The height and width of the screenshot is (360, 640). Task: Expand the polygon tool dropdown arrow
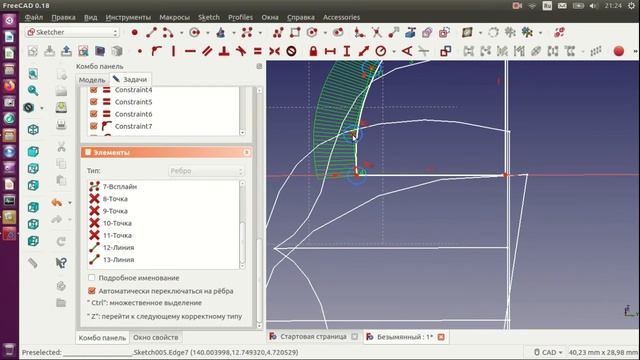(x=325, y=33)
